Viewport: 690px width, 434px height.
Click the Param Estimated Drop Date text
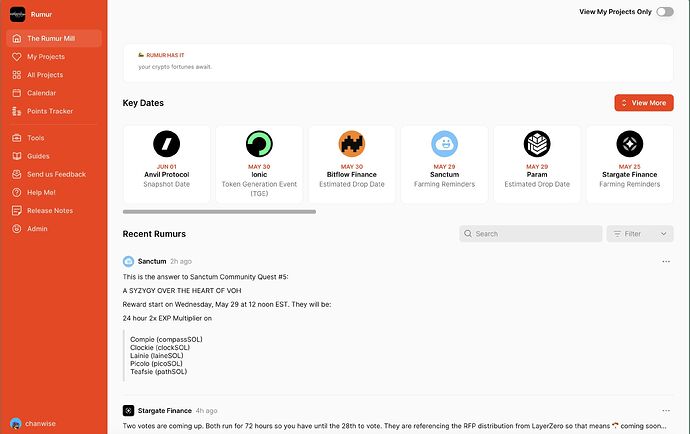coord(537,184)
